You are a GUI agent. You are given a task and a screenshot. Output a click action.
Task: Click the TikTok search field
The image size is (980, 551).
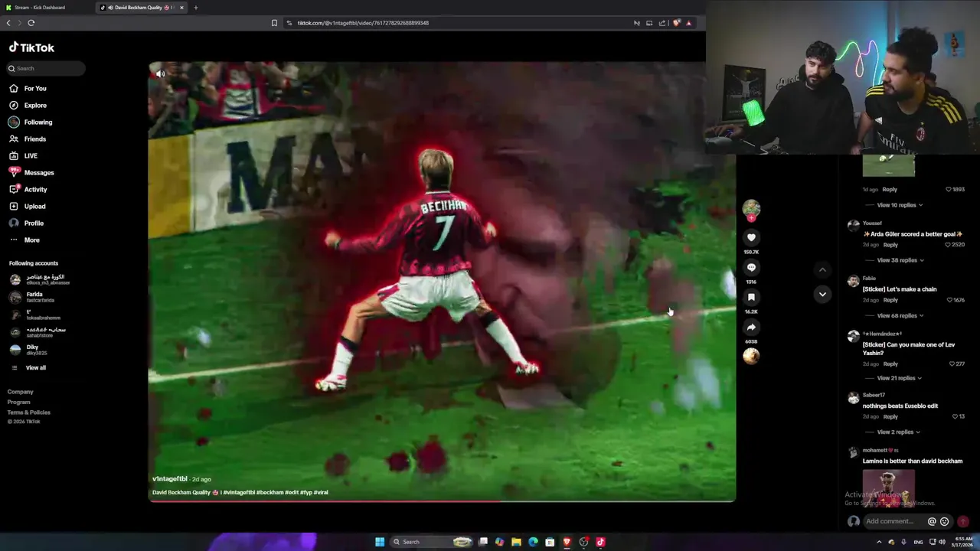pyautogui.click(x=47, y=68)
